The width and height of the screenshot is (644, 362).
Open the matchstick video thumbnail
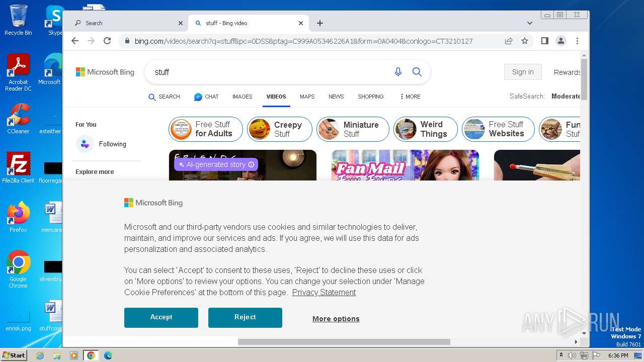tap(537, 165)
